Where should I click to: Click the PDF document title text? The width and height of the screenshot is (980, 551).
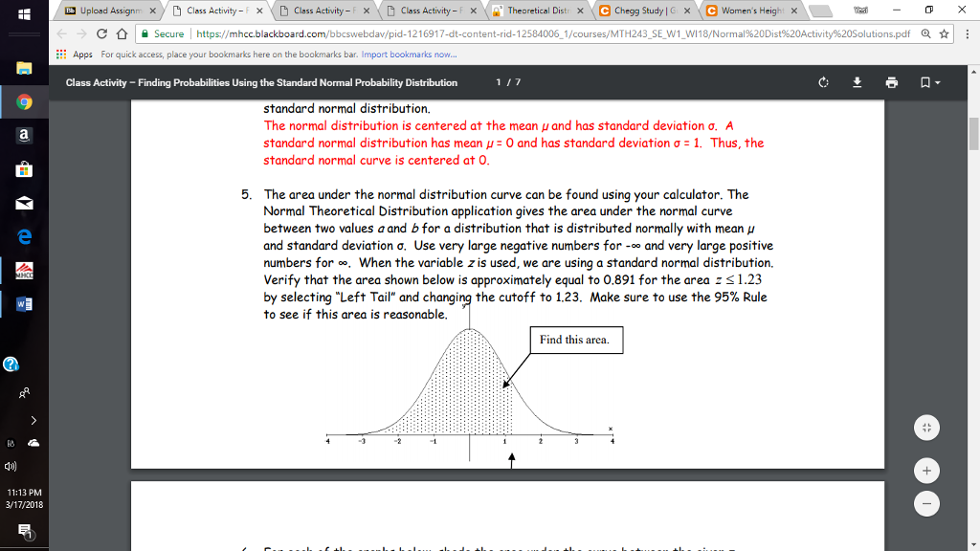[261, 82]
